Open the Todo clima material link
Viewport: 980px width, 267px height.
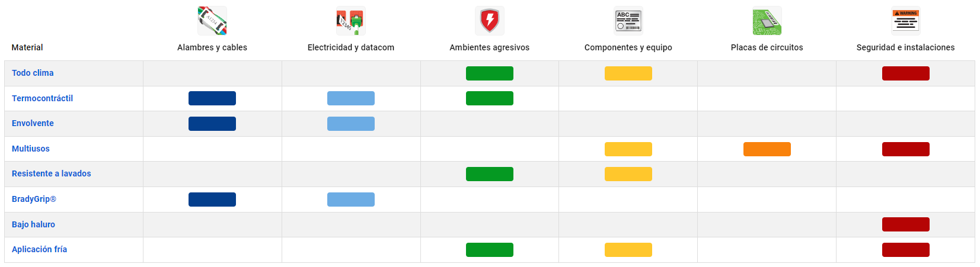click(x=33, y=73)
